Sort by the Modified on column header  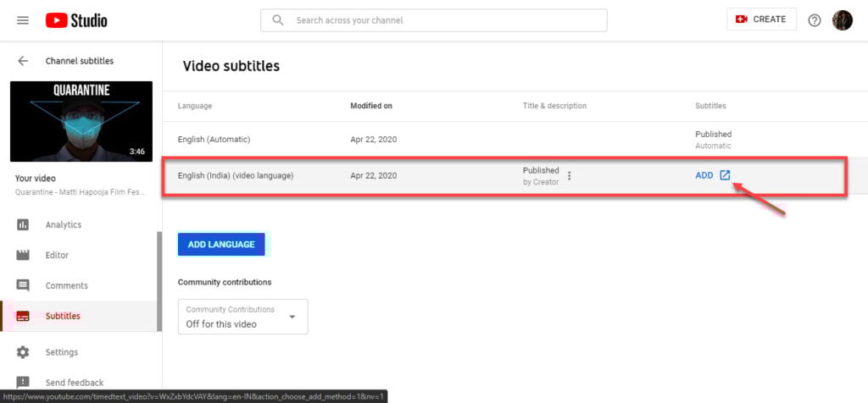click(371, 106)
